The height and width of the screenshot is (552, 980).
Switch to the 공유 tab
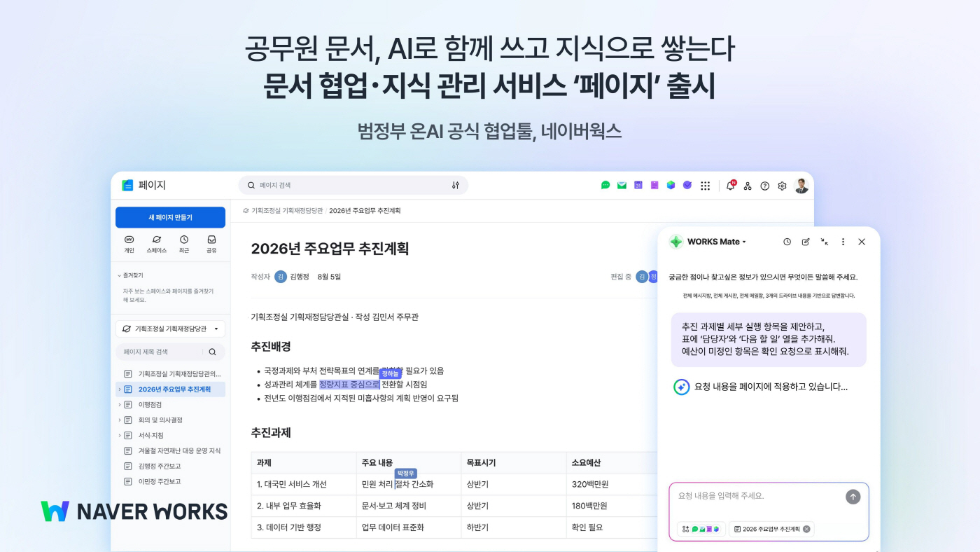211,244
